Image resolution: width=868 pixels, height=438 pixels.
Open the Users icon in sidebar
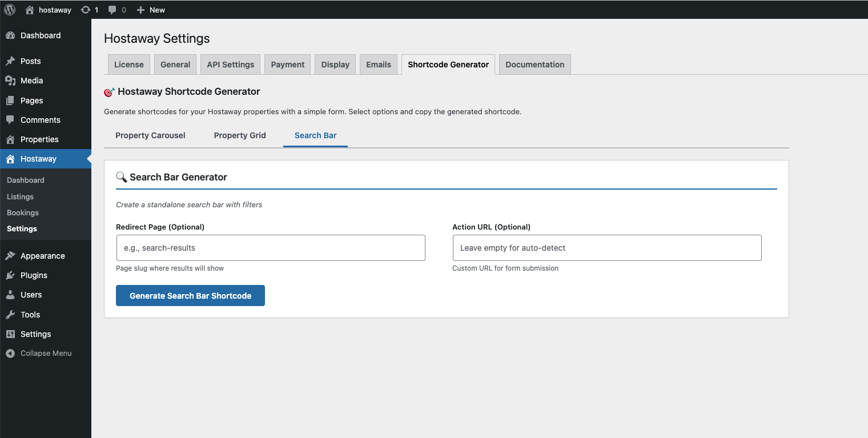coord(11,295)
